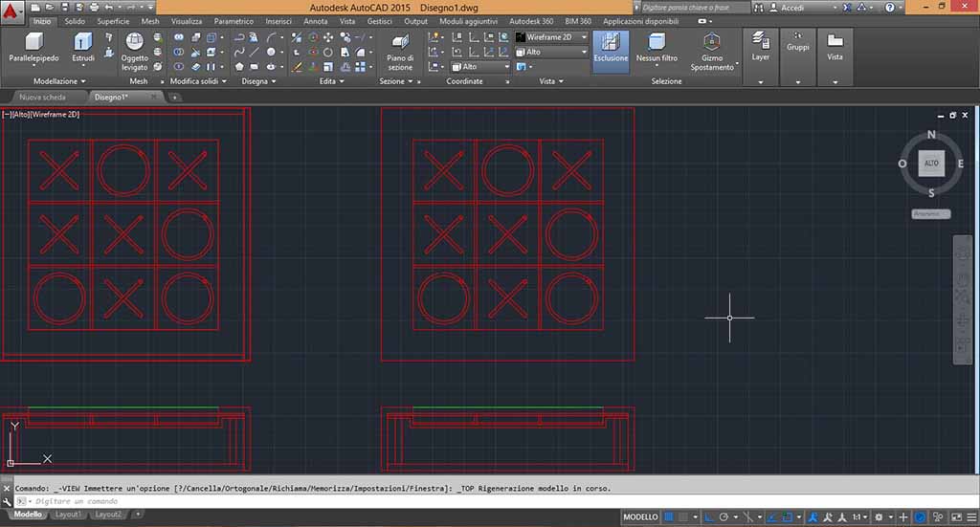Expand the Disegna panel

point(258,81)
